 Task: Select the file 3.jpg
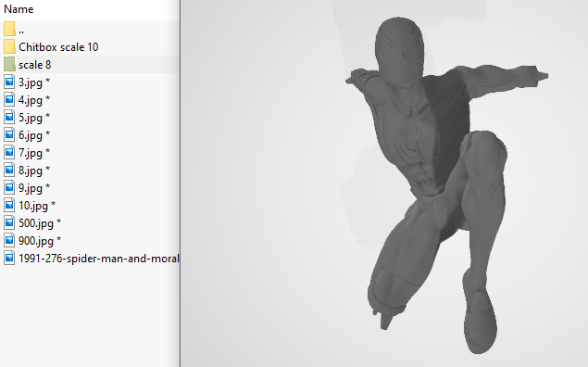coord(34,82)
